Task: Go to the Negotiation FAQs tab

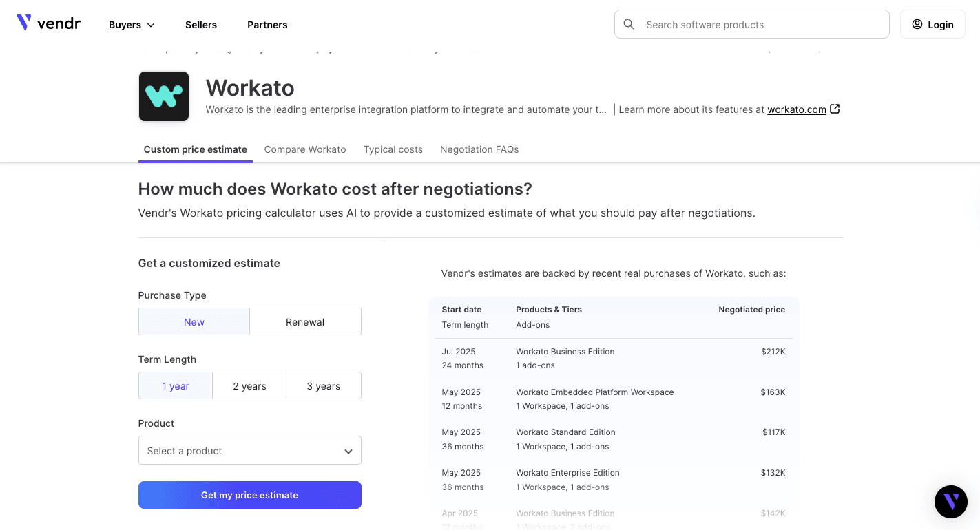Action: click(x=479, y=149)
